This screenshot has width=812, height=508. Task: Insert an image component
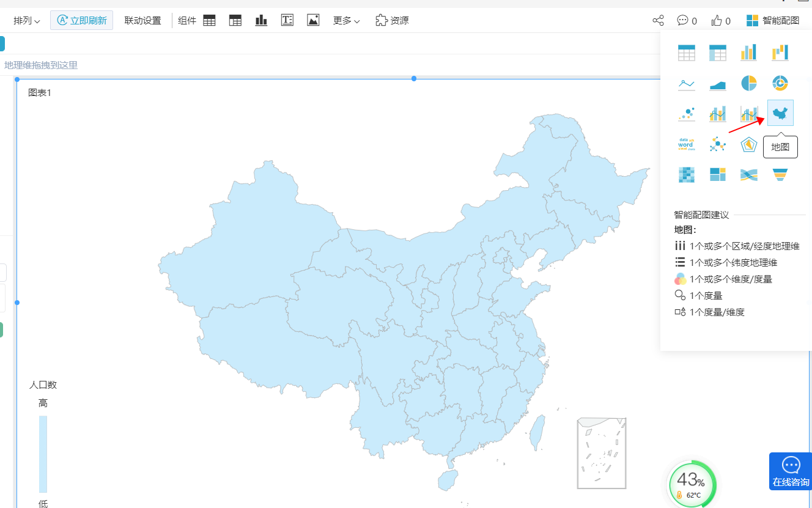pos(313,20)
